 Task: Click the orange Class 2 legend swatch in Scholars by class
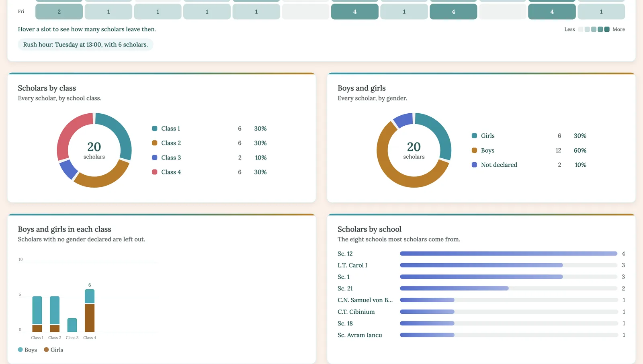[x=154, y=143]
